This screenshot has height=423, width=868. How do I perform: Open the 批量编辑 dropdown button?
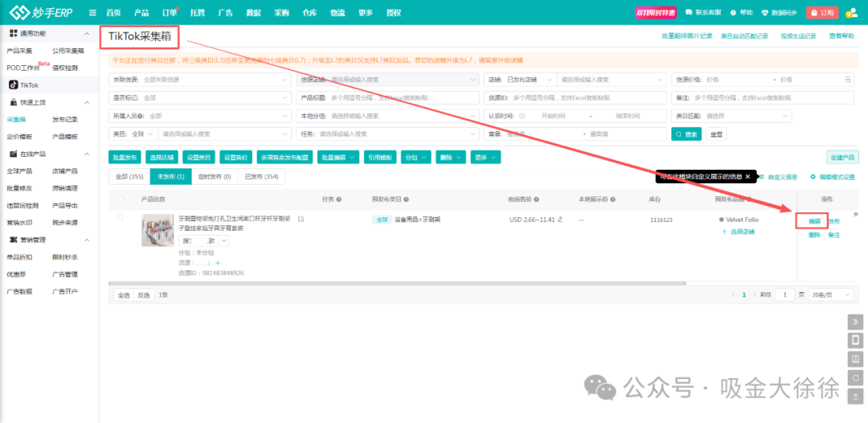(x=339, y=158)
